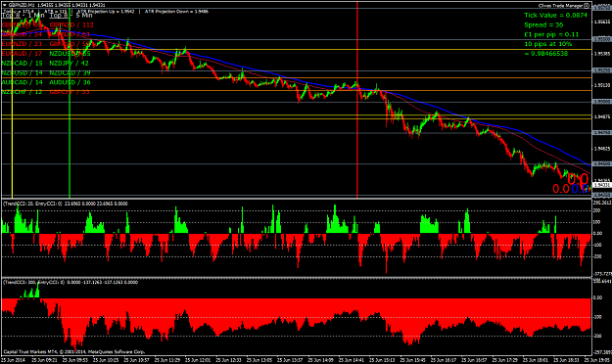This screenshot has height=364, width=612.
Task: Click the '10 pips at 10%' label
Action: (548, 44)
